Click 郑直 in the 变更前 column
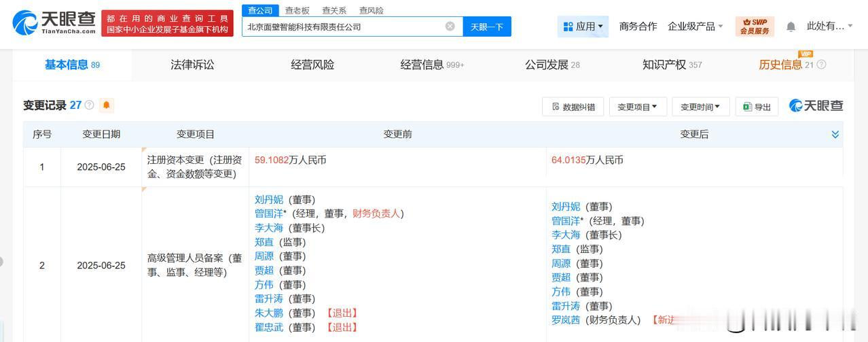 click(264, 242)
